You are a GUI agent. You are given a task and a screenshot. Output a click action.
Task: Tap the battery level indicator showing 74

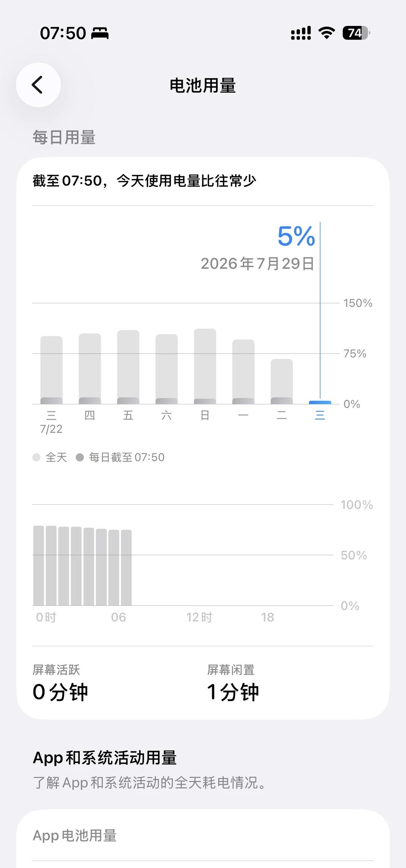tap(356, 33)
